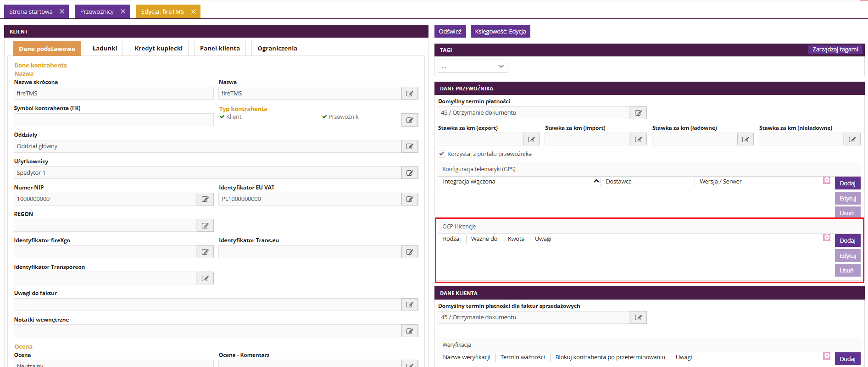This screenshot has width=868, height=367.
Task: Click Usuń in OCP i licencje section
Action: pos(847,270)
